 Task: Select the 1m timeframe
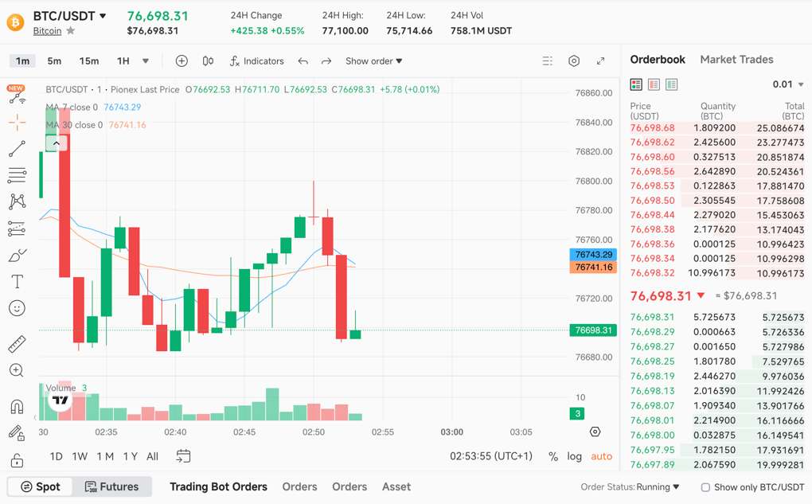click(22, 61)
